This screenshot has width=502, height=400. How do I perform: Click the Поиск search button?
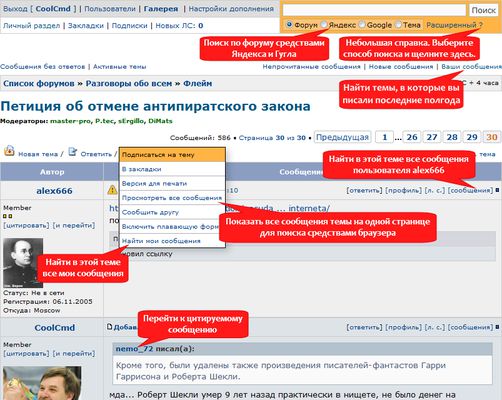483,10
